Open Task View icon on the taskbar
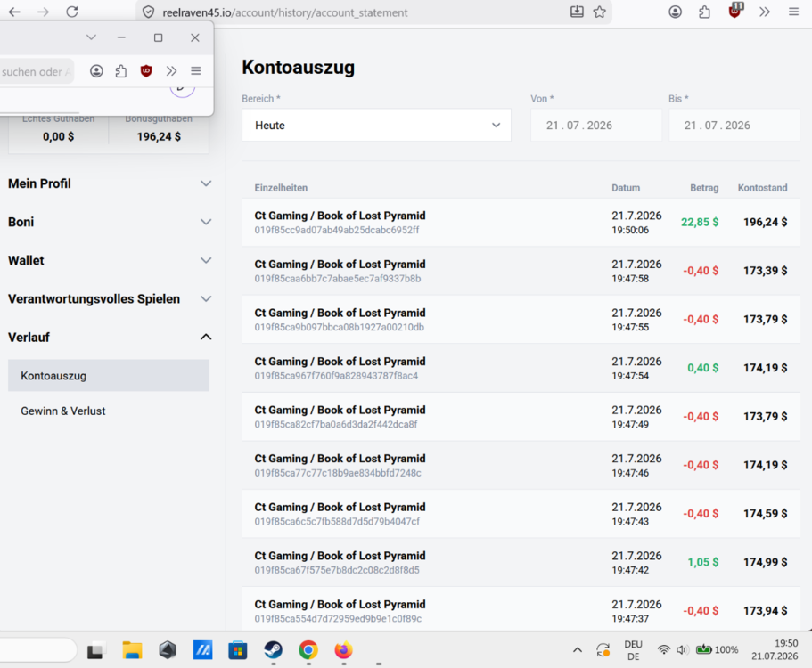Screen dimensions: 812x668 click(x=95, y=650)
